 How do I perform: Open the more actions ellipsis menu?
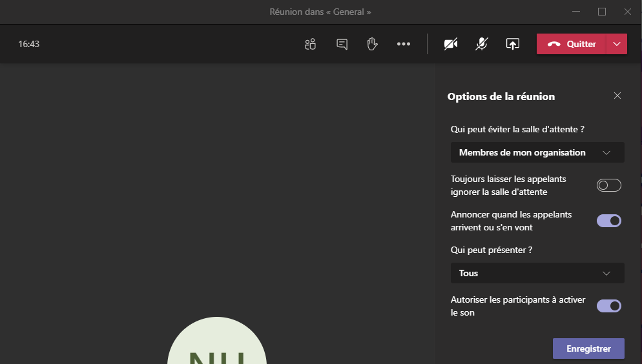(403, 44)
